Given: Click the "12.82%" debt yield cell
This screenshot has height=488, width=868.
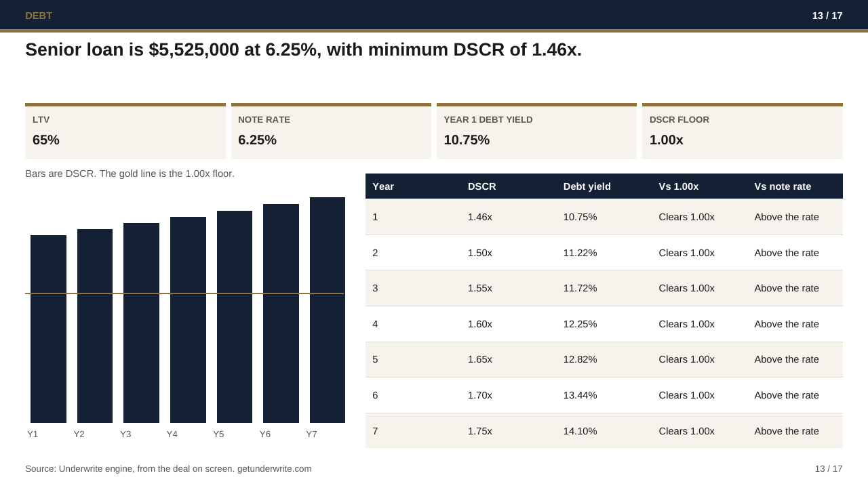Looking at the screenshot, I should pos(580,359).
